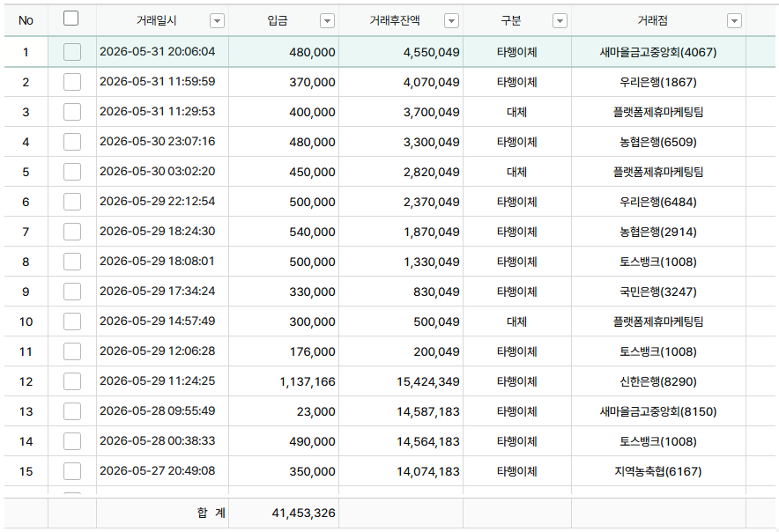Click branch 농협은행(2914)
The width and height of the screenshot is (779, 532).
tap(658, 232)
